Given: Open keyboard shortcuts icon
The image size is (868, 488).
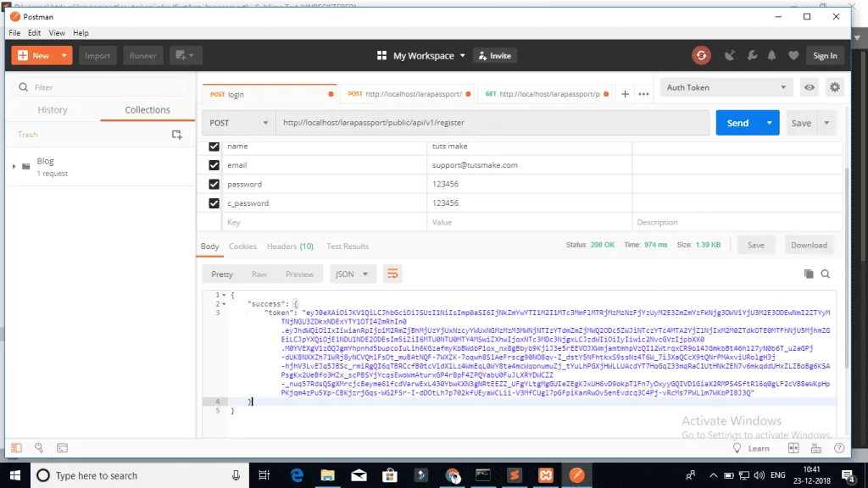Looking at the screenshot, I should click(x=816, y=448).
